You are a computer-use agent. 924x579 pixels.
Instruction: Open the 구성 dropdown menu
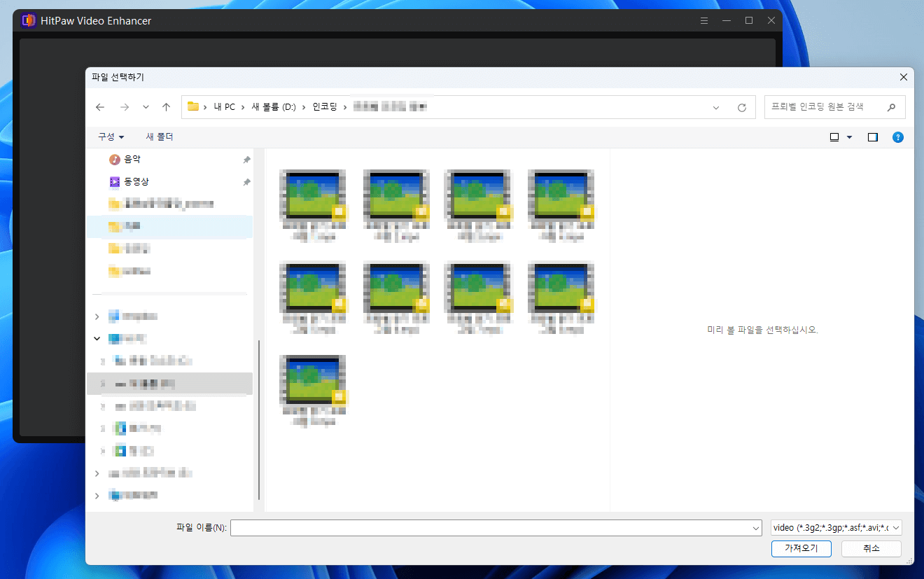point(111,137)
